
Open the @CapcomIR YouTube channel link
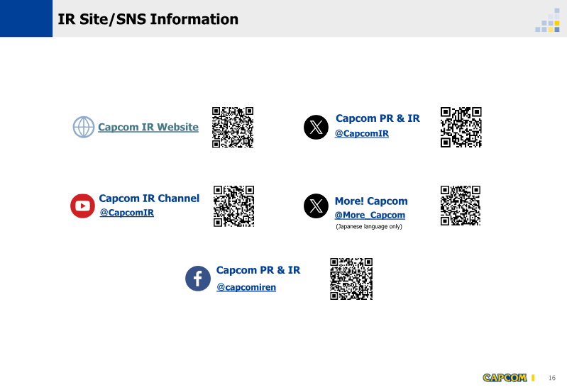126,212
